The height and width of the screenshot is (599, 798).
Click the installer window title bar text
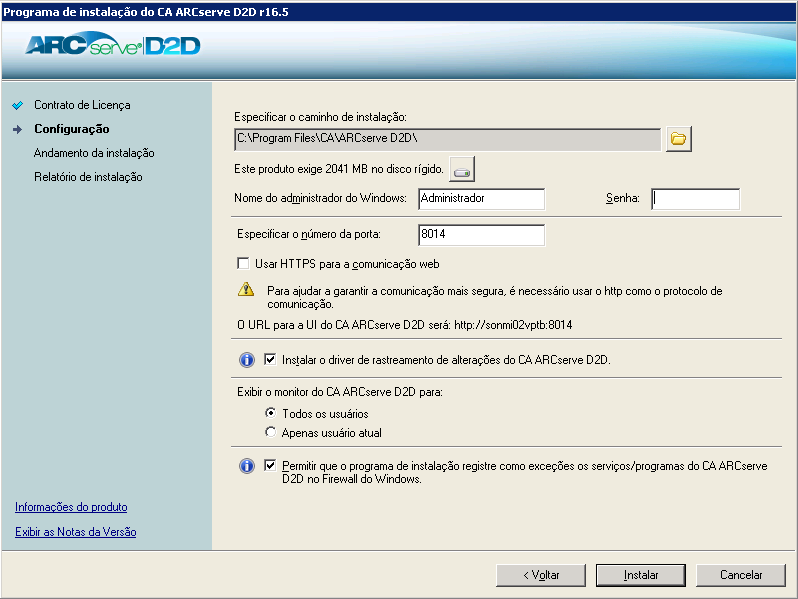tap(146, 12)
